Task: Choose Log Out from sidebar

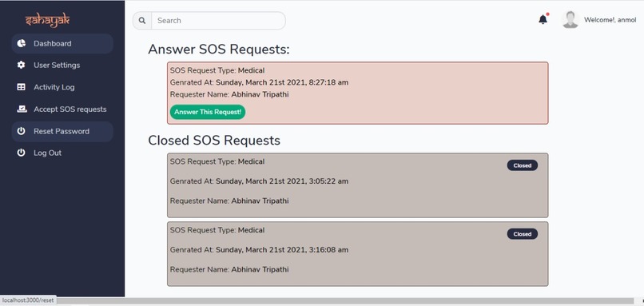Action: pos(62,153)
